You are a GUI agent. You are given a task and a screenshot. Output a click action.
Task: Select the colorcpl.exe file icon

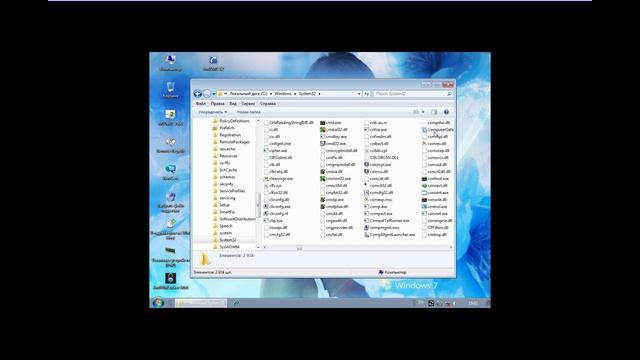(x=367, y=164)
